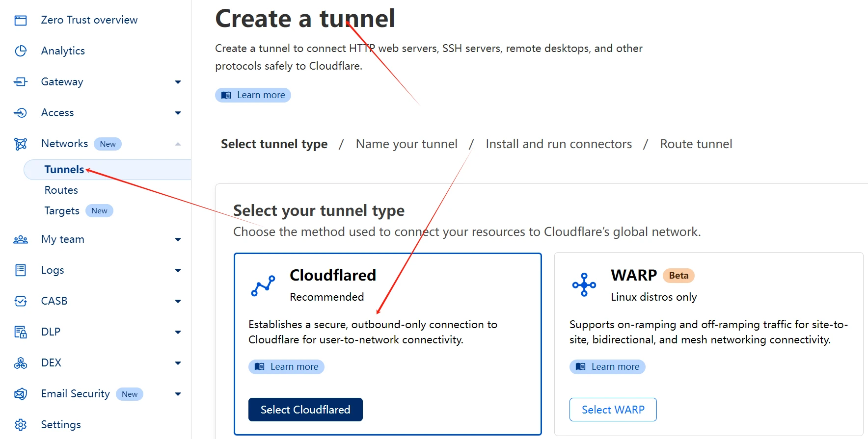The width and height of the screenshot is (868, 439).
Task: Click book icon in WARP Learn more
Action: (581, 367)
